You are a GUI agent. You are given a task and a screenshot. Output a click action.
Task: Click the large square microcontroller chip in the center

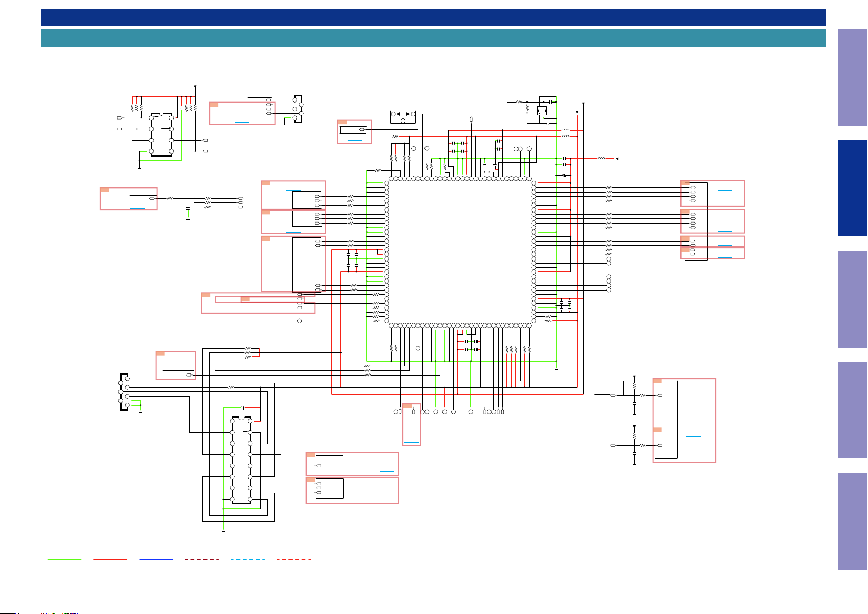click(460, 252)
